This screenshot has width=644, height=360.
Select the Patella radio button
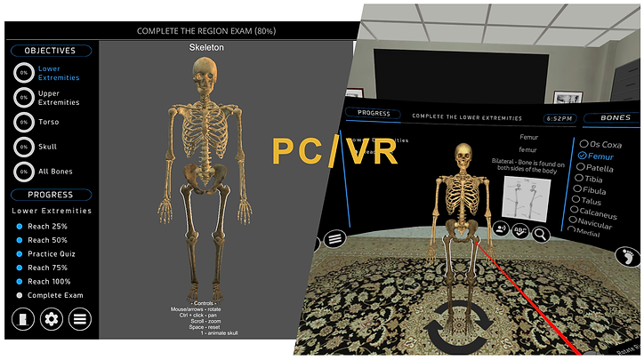580,166
